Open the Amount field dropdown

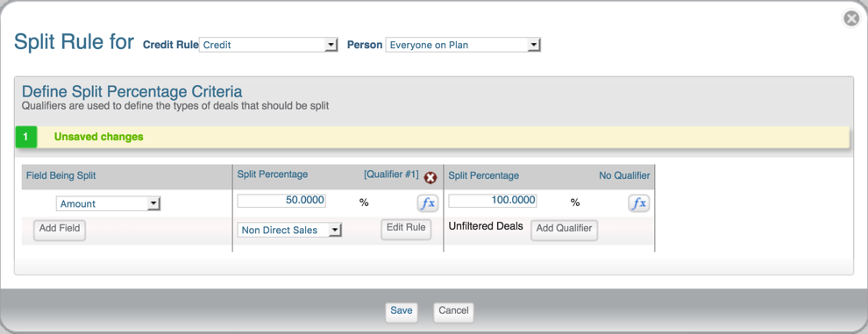[x=108, y=204]
